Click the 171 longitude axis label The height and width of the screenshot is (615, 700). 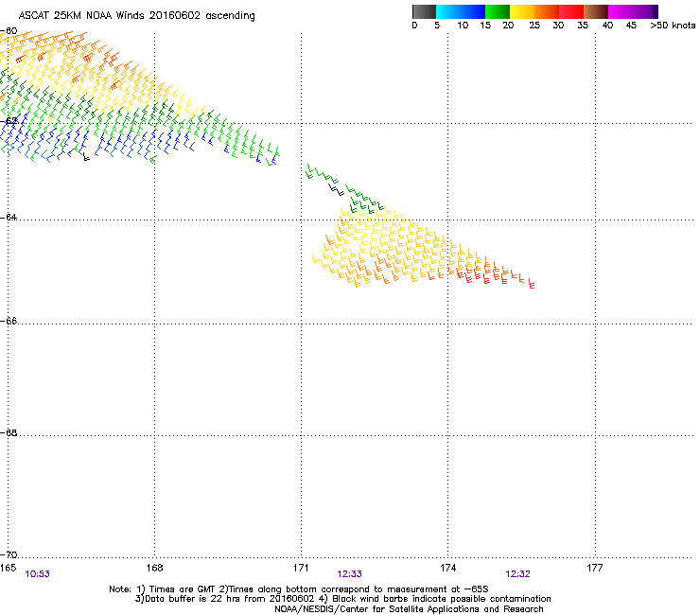click(x=301, y=568)
